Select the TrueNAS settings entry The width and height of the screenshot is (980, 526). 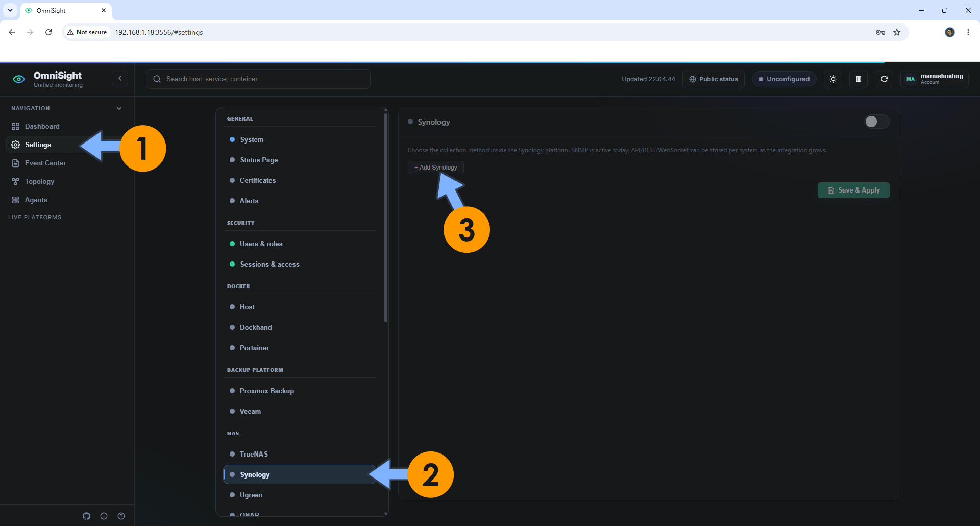(x=300, y=454)
